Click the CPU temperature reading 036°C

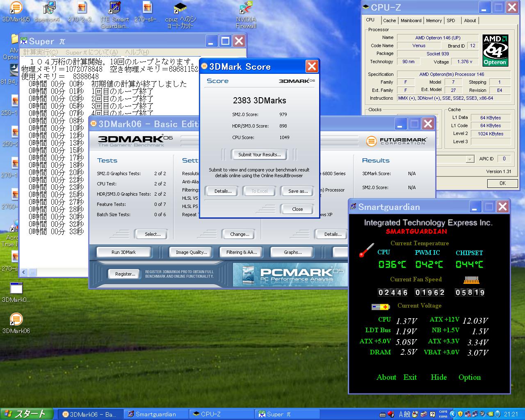tap(393, 265)
